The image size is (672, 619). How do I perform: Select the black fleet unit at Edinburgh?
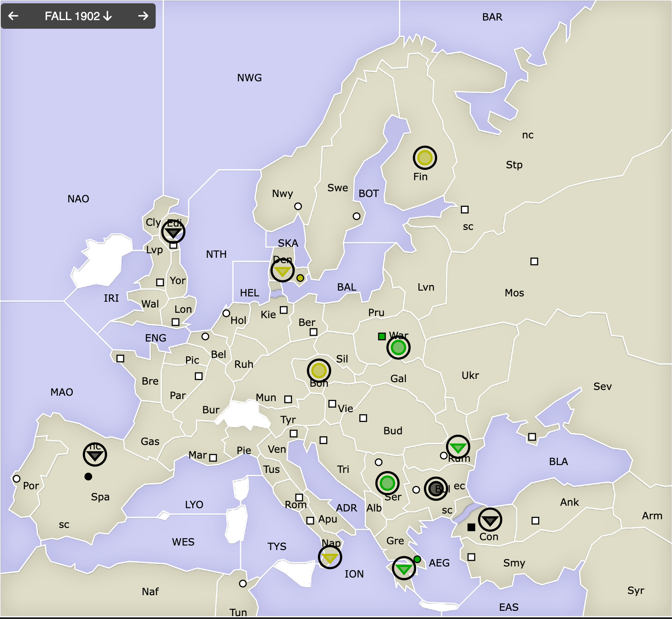click(x=173, y=232)
